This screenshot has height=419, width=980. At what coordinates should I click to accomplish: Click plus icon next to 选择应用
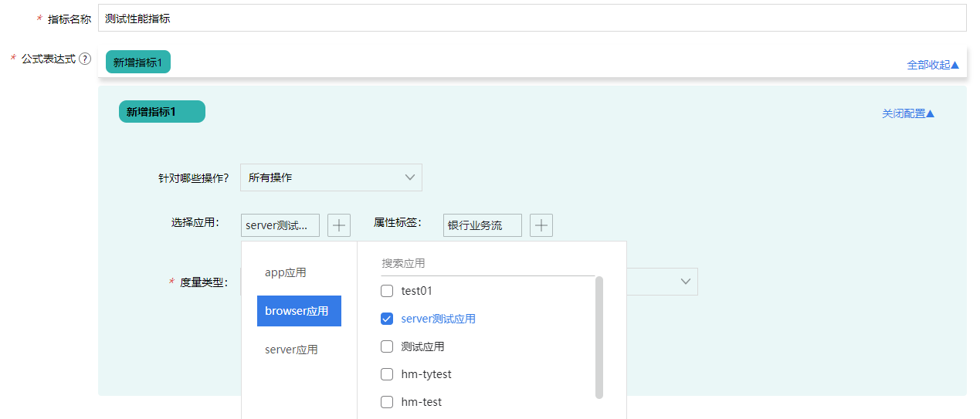339,225
